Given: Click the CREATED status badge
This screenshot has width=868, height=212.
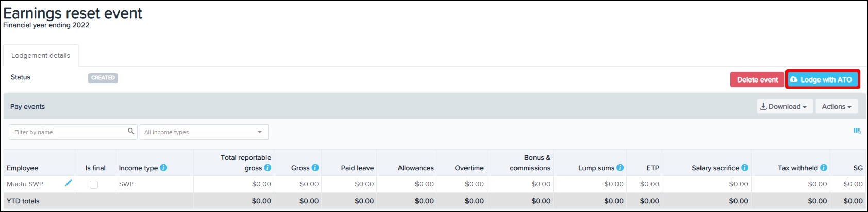Looking at the screenshot, I should pos(103,78).
